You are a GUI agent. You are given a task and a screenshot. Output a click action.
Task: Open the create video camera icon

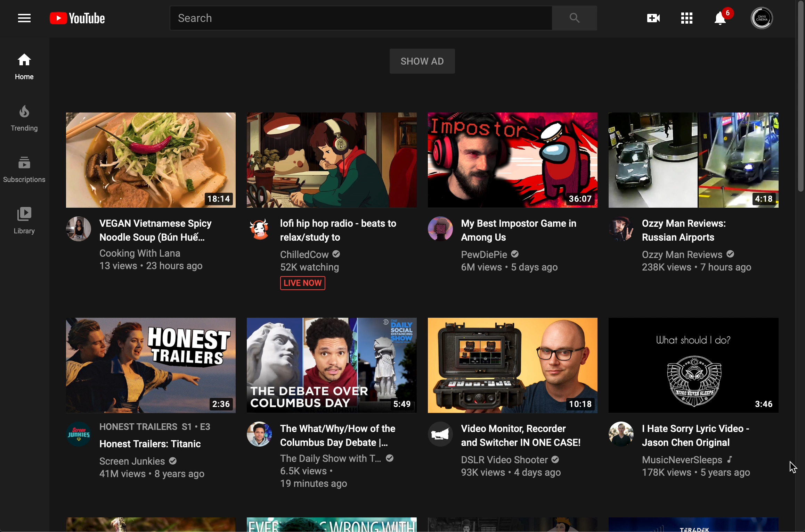click(x=653, y=18)
